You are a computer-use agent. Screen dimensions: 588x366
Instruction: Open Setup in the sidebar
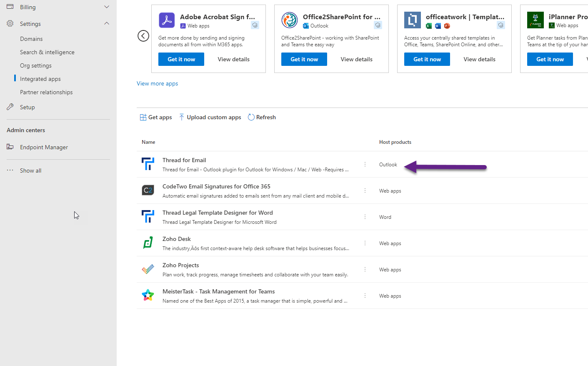[28, 107]
